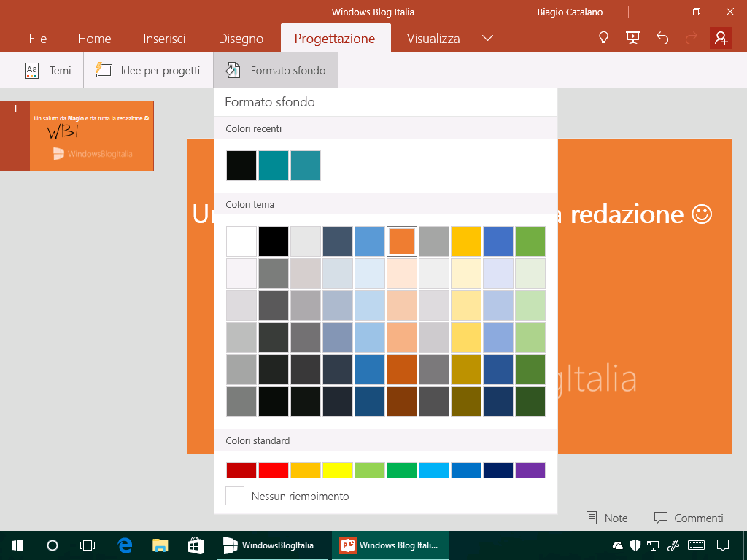Click the Temi button label
747x560 pixels.
click(x=60, y=71)
